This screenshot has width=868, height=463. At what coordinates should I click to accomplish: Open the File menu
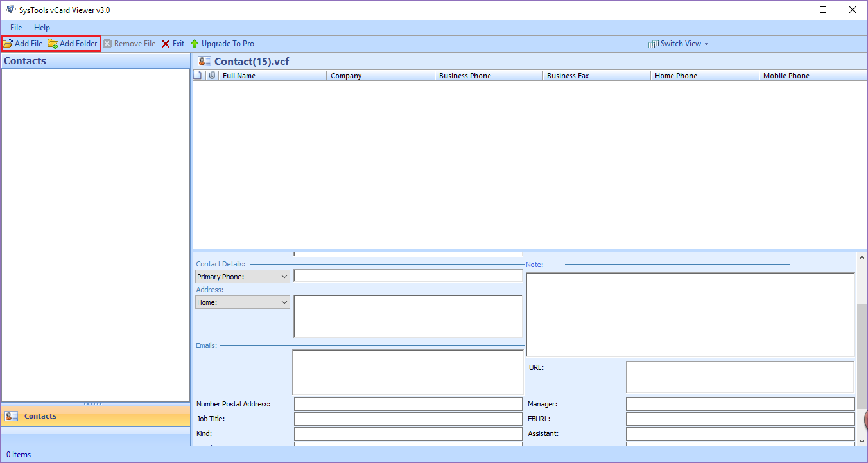(x=15, y=28)
